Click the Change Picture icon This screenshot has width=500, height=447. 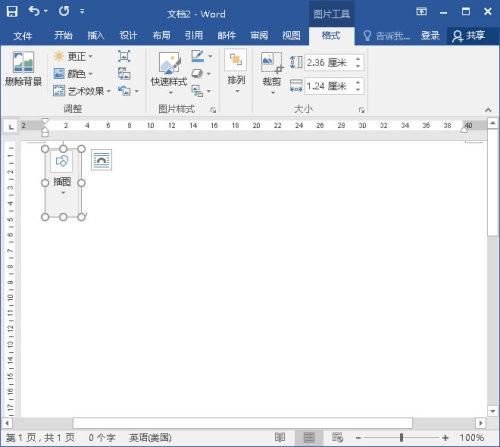point(124,73)
